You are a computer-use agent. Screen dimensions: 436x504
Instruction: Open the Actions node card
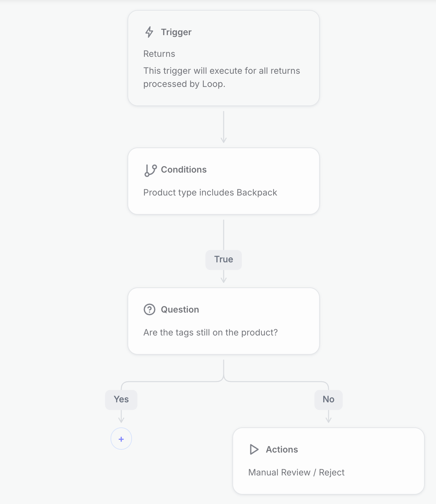(329, 461)
